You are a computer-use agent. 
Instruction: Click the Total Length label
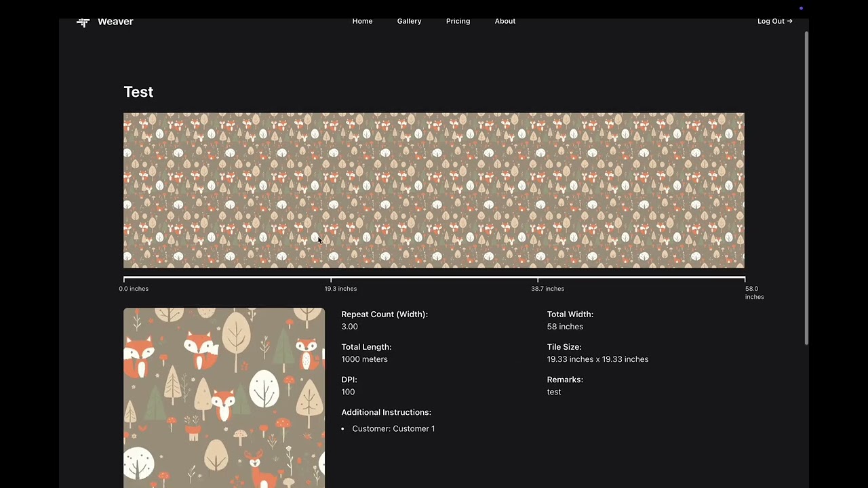(366, 347)
